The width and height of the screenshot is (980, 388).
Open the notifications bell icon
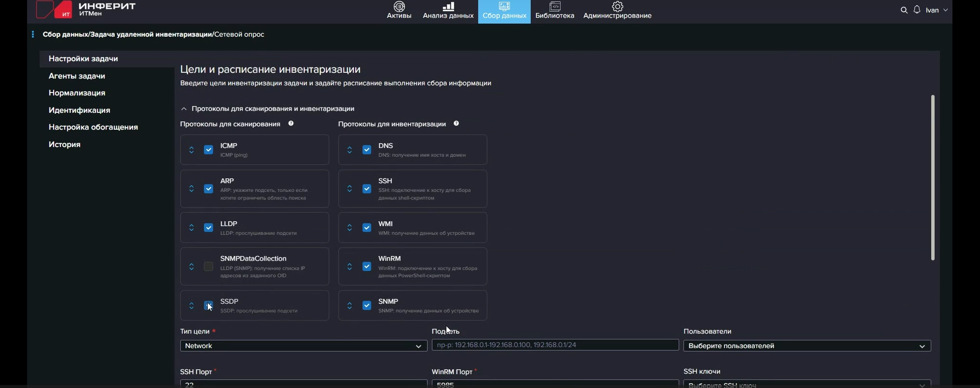point(917,10)
